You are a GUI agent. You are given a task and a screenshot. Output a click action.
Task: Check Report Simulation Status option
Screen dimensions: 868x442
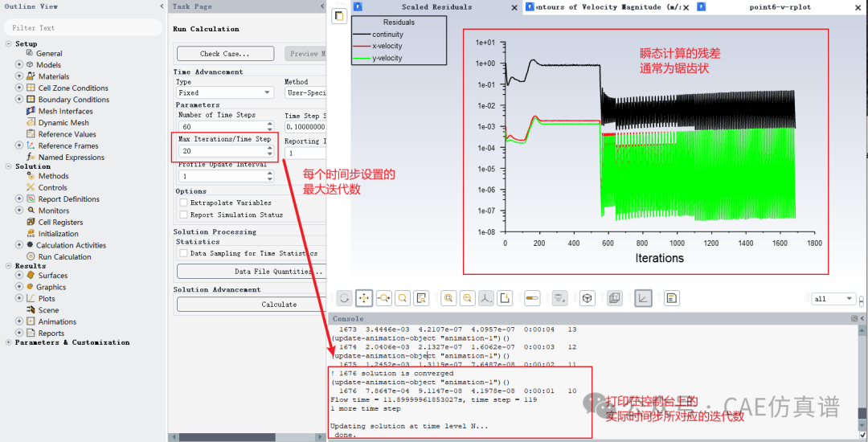(x=183, y=215)
